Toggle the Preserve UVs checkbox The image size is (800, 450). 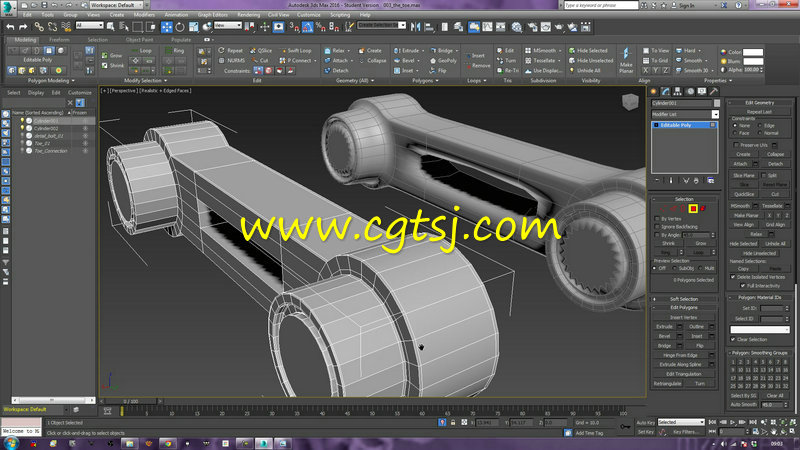pyautogui.click(x=736, y=145)
